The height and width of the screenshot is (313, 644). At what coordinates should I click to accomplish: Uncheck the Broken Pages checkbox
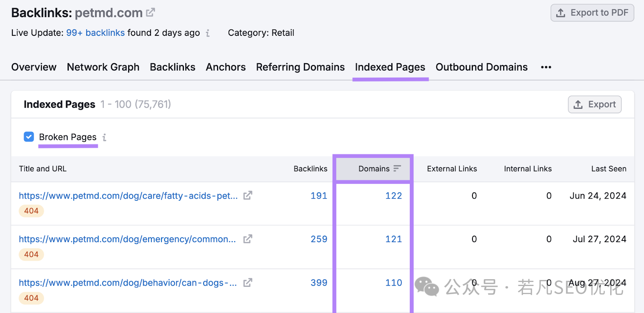coord(29,137)
